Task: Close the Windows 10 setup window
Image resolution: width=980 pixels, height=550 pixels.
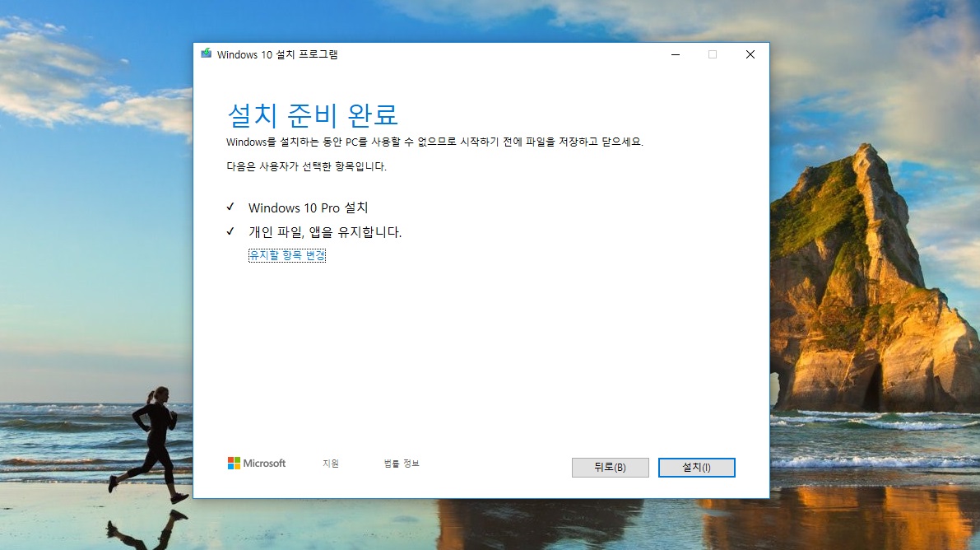Action: pos(750,54)
